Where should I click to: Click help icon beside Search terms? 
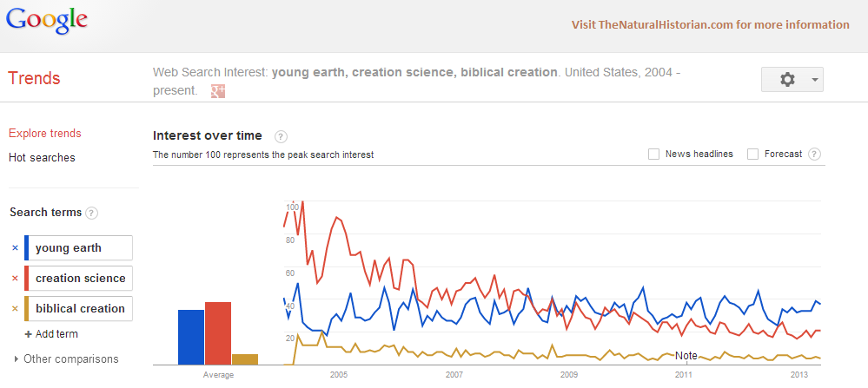tap(92, 213)
